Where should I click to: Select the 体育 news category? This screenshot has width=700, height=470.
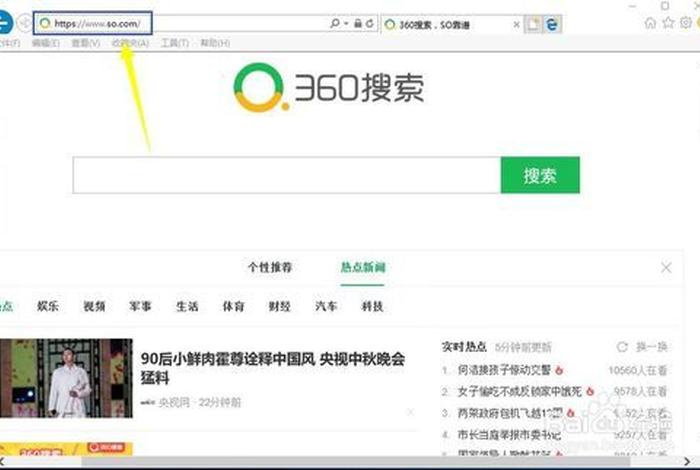click(233, 306)
